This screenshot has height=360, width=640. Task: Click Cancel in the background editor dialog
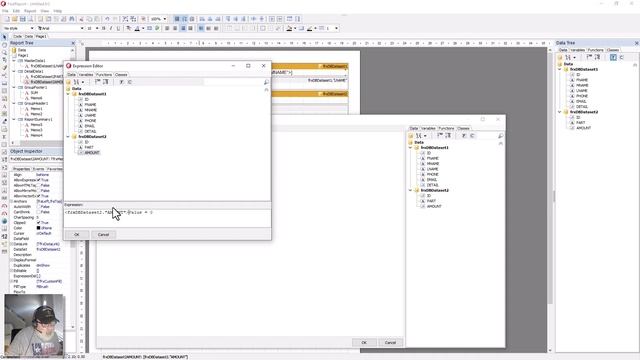390,342
